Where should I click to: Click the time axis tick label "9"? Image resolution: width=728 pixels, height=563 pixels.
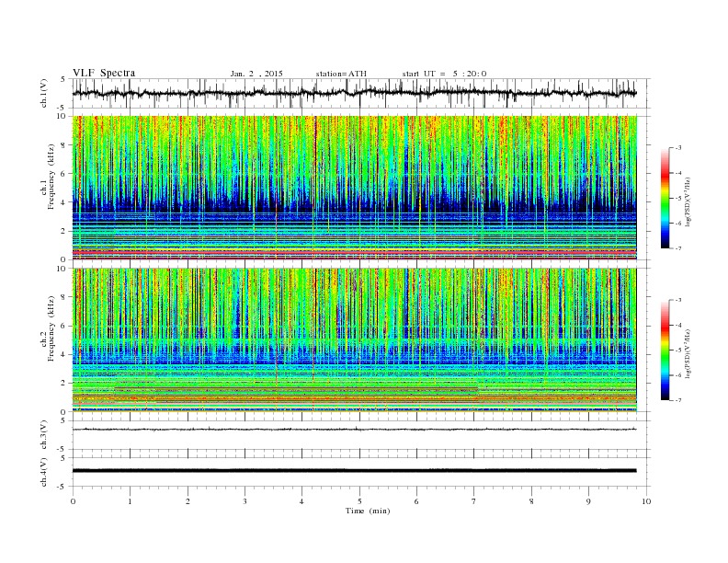(588, 501)
